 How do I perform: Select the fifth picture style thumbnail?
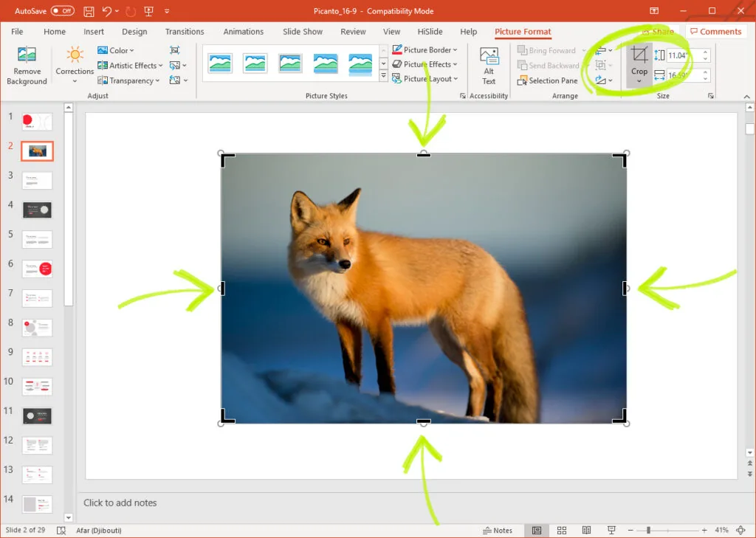point(360,63)
